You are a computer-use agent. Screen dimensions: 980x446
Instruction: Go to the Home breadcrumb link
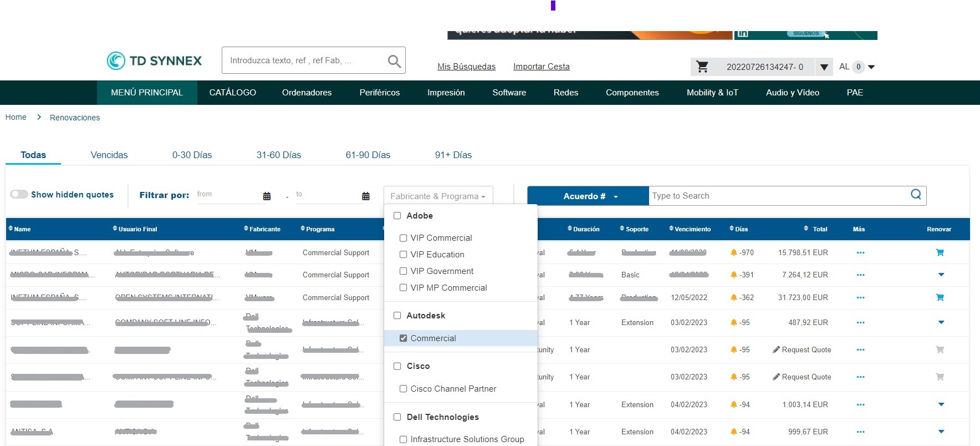pos(16,117)
